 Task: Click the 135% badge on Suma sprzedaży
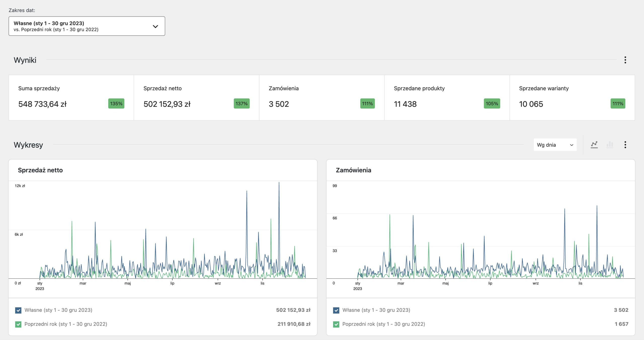click(x=116, y=104)
